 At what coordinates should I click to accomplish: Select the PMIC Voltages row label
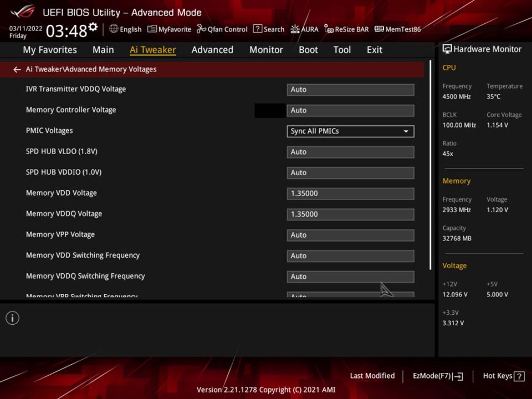pos(49,131)
